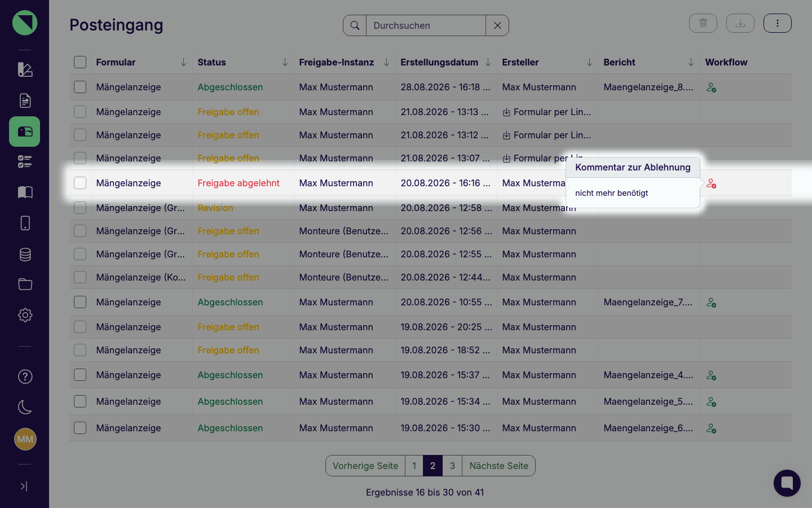Screen dimensions: 812x508
Task: Select all rows with the header checkbox
Action: pyautogui.click(x=80, y=62)
